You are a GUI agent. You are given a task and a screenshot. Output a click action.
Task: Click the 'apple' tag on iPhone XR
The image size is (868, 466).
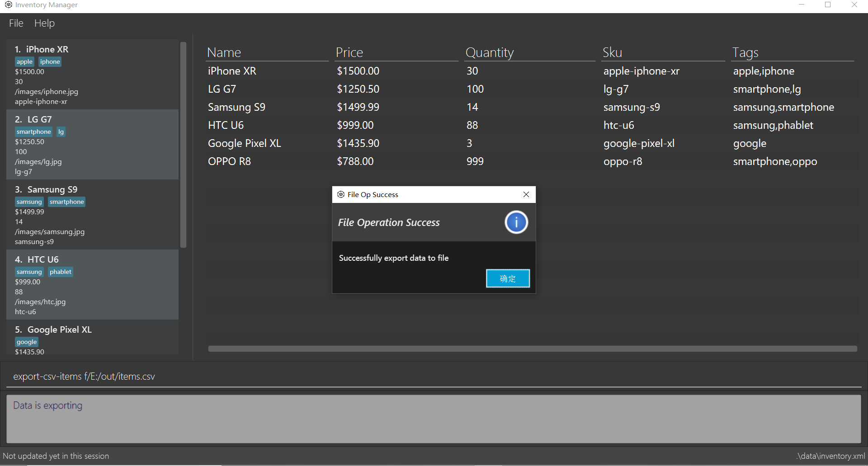(24, 62)
